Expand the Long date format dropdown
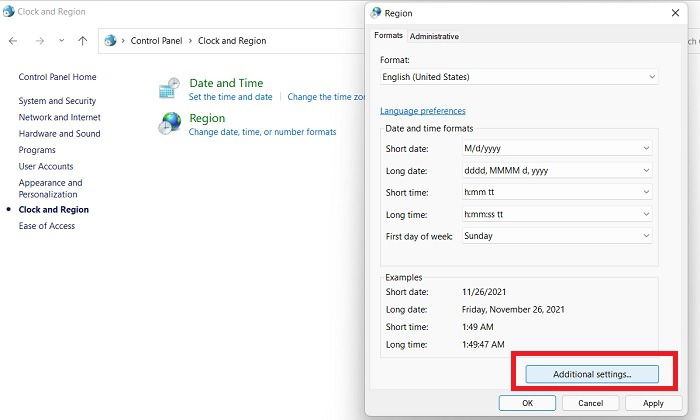This screenshot has height=420, width=700. pyautogui.click(x=557, y=170)
